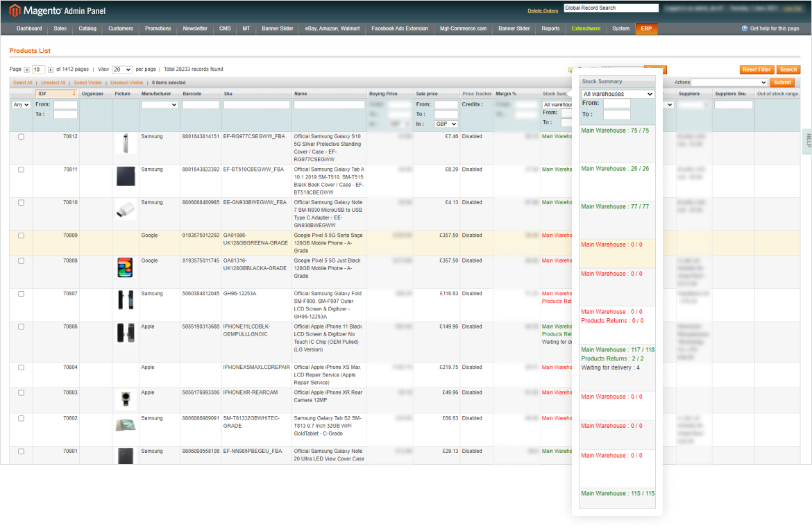Image resolution: width=812 pixels, height=530 pixels.
Task: Open the Catalog menu
Action: [87, 28]
